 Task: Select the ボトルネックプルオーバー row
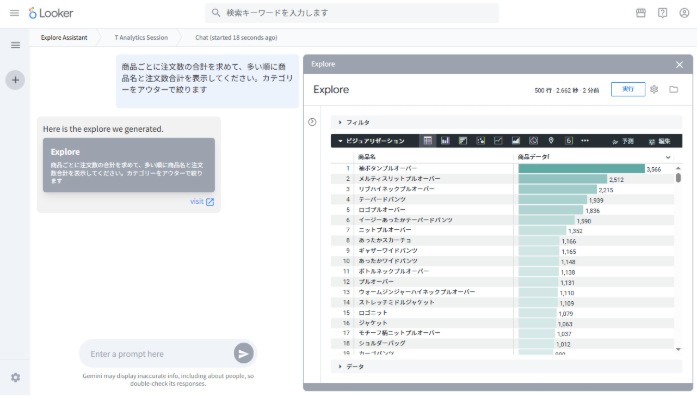pos(502,271)
